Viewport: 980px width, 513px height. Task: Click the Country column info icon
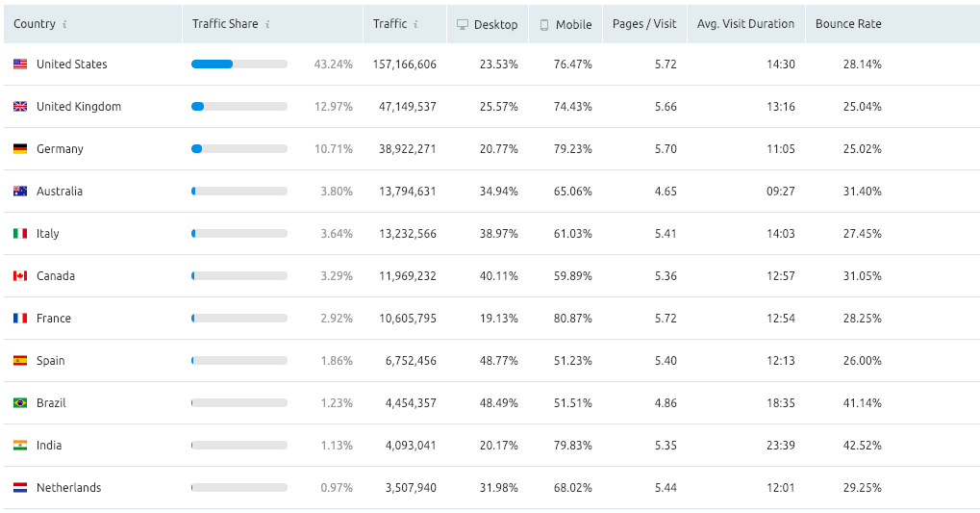[64, 24]
